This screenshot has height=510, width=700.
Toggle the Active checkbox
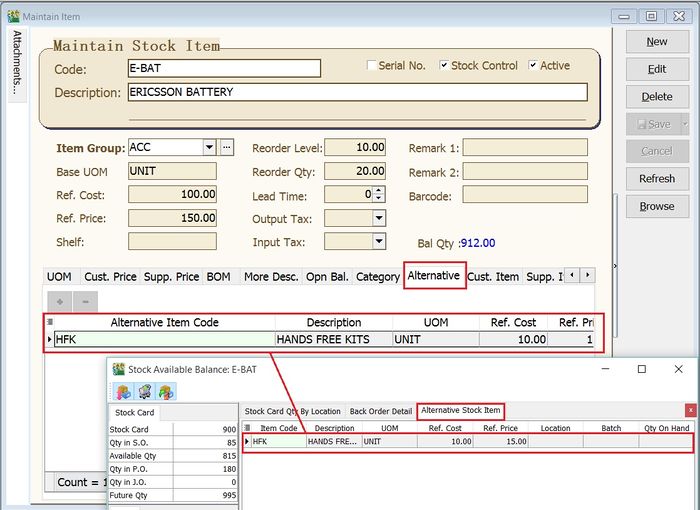pos(533,66)
